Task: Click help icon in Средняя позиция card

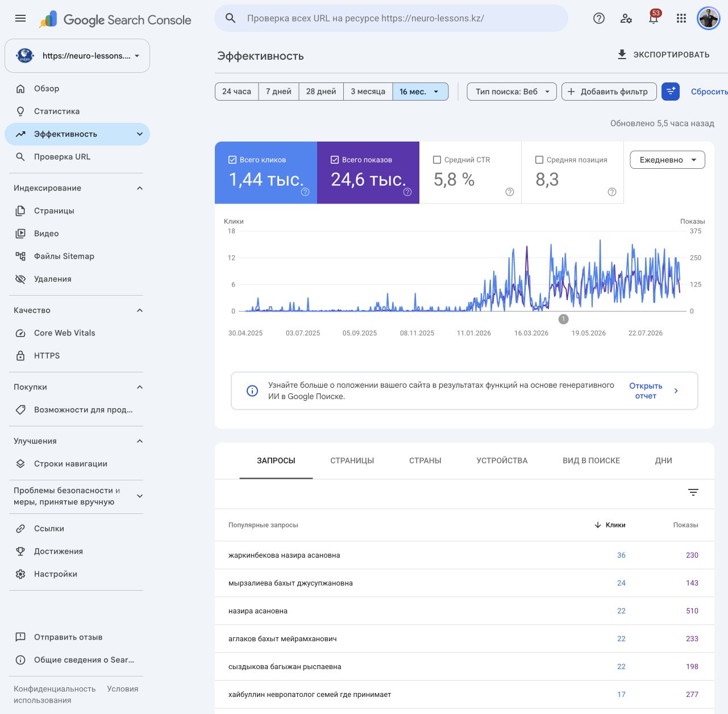Action: (x=612, y=192)
